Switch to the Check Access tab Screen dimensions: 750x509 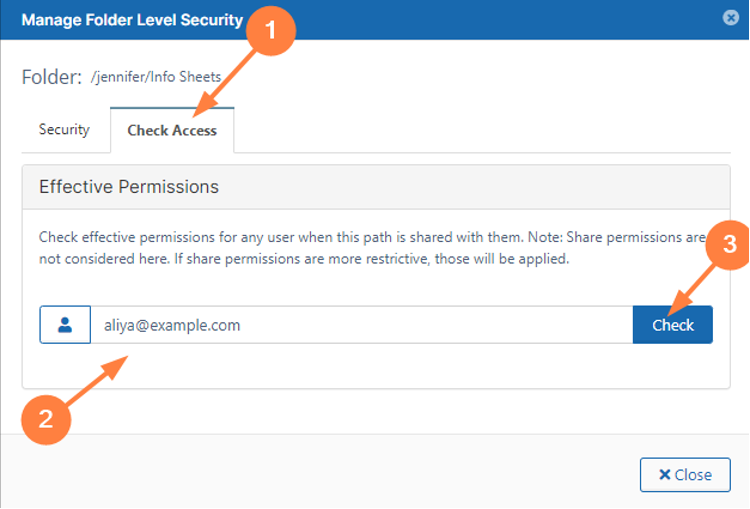pos(172,131)
